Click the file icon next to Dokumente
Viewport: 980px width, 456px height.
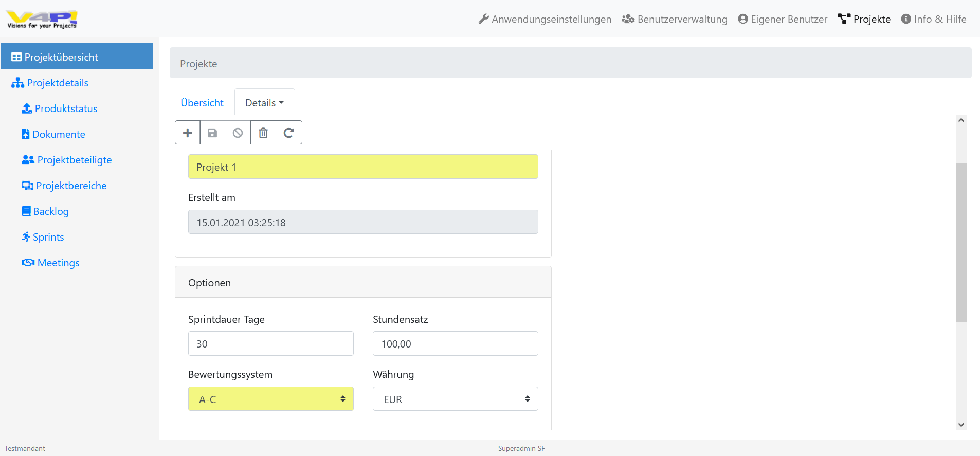pyautogui.click(x=25, y=134)
